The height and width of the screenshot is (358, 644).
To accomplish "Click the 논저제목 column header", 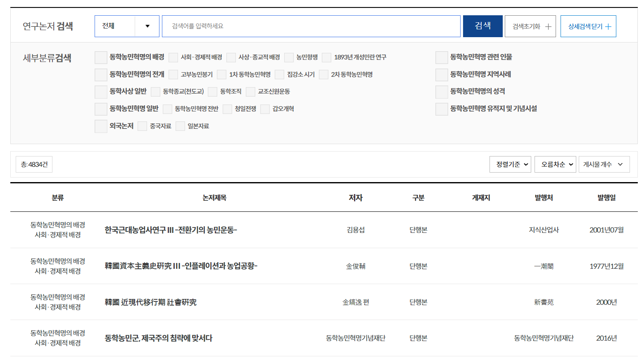I will 214,198.
